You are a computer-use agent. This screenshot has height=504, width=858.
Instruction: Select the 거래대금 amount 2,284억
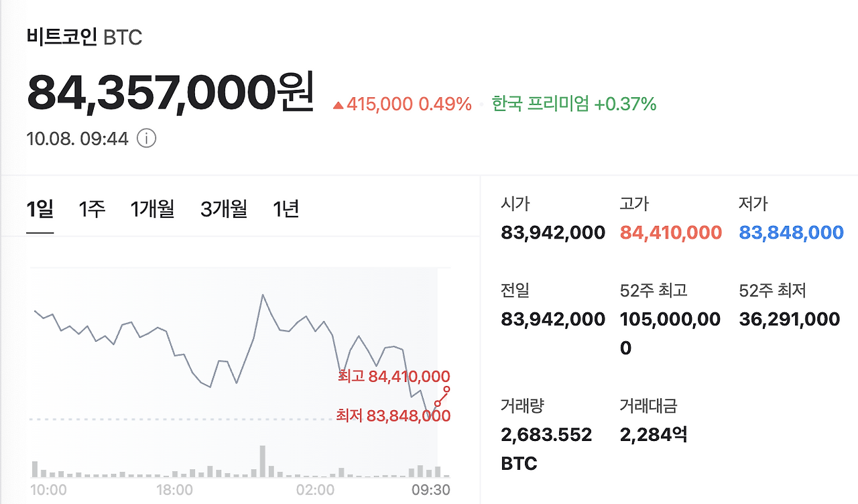click(x=654, y=434)
